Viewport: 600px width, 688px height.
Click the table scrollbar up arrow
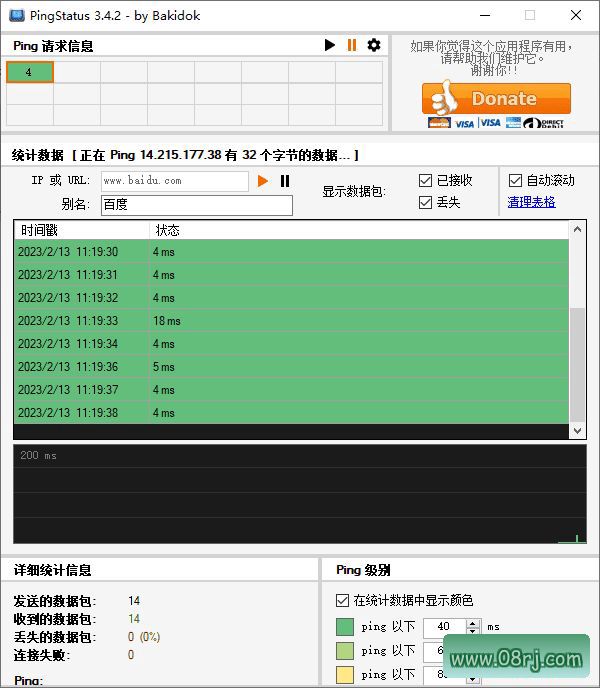577,229
